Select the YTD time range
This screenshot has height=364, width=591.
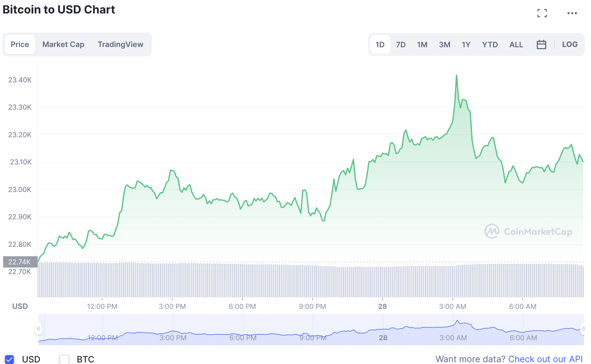490,44
